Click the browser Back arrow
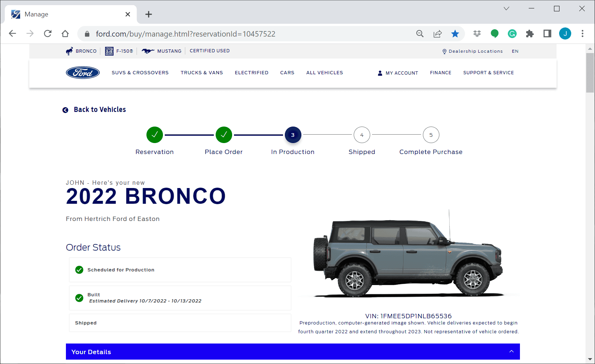Viewport: 595px width, 364px height. [x=12, y=34]
